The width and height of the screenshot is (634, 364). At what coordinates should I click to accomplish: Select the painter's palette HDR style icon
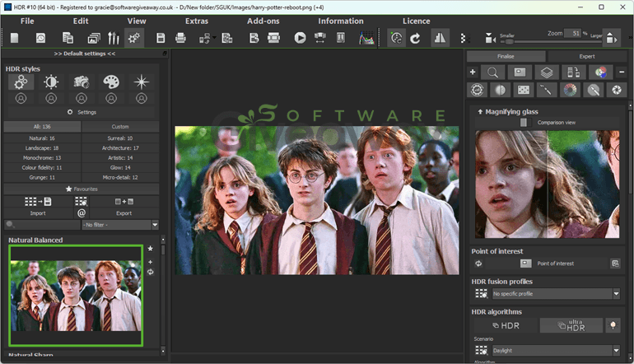111,82
